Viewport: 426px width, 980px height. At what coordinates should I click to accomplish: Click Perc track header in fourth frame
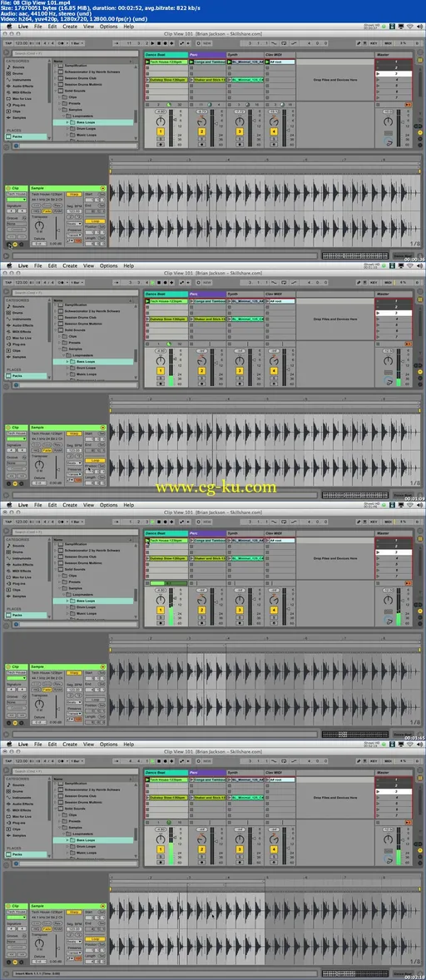(x=206, y=773)
